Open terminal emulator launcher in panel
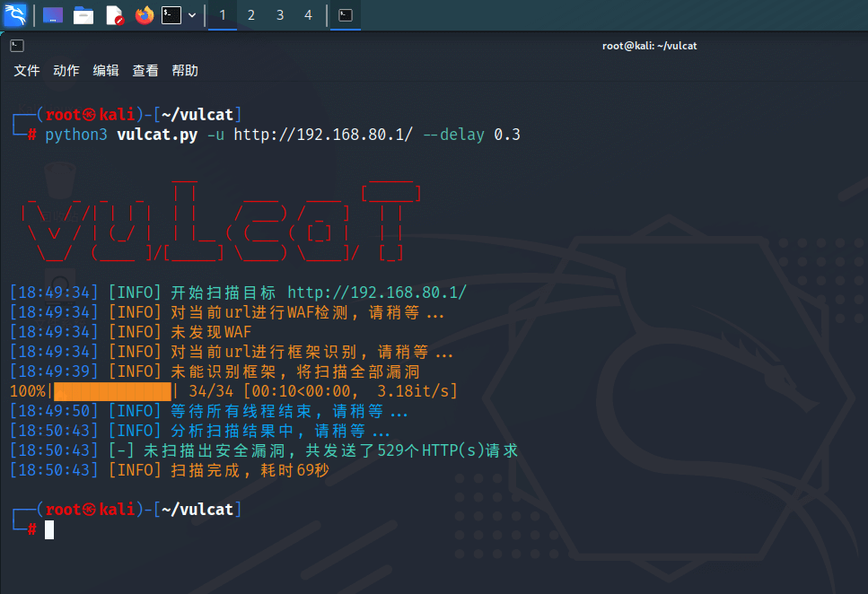This screenshot has height=594, width=868. point(171,15)
